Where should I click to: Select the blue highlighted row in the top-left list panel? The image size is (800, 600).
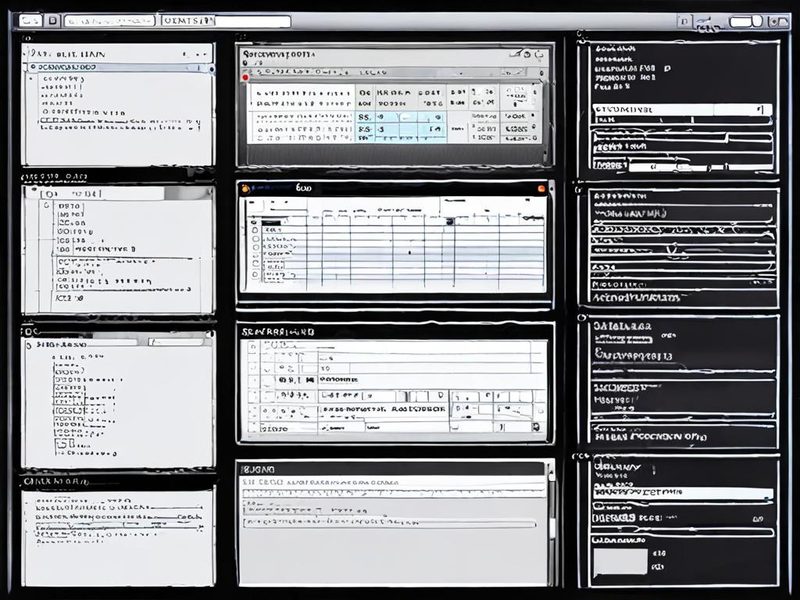pyautogui.click(x=120, y=67)
